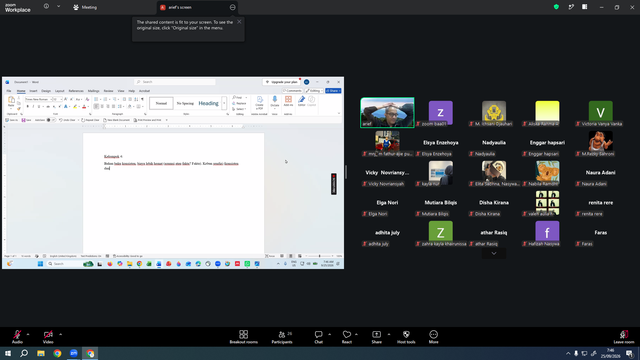Show hidden icons in system tray

[x=568, y=353]
